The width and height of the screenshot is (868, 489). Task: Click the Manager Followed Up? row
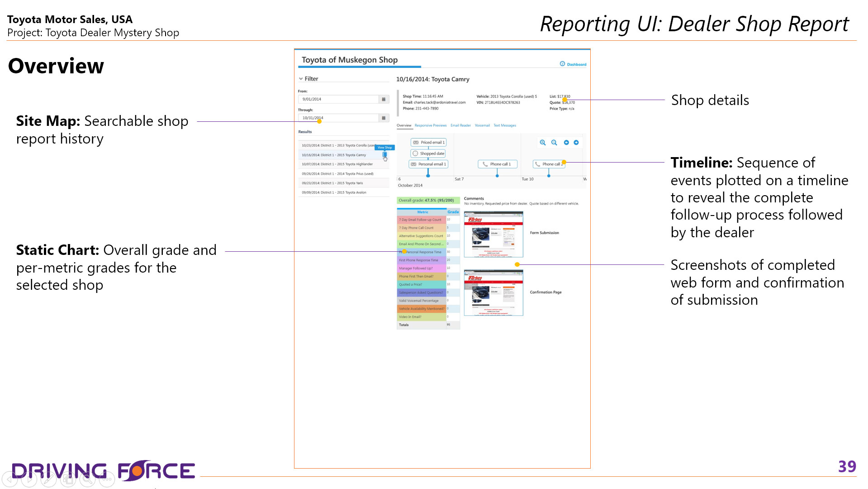tap(428, 268)
